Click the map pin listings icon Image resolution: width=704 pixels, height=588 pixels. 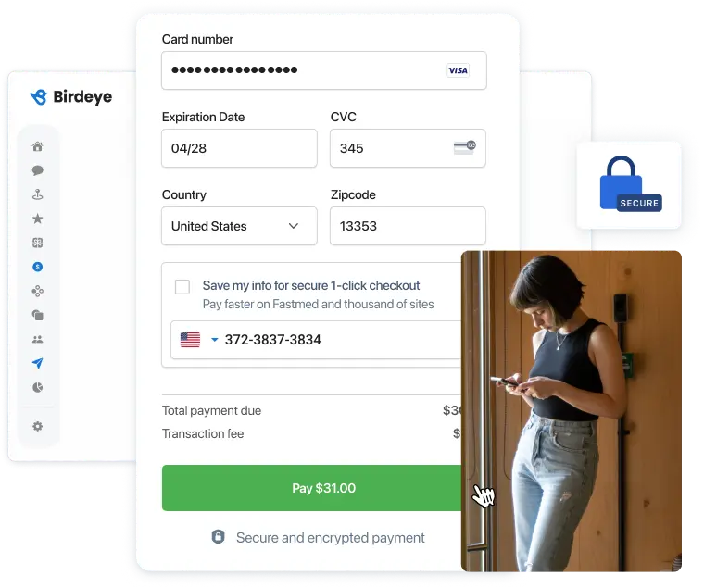pyautogui.click(x=38, y=194)
